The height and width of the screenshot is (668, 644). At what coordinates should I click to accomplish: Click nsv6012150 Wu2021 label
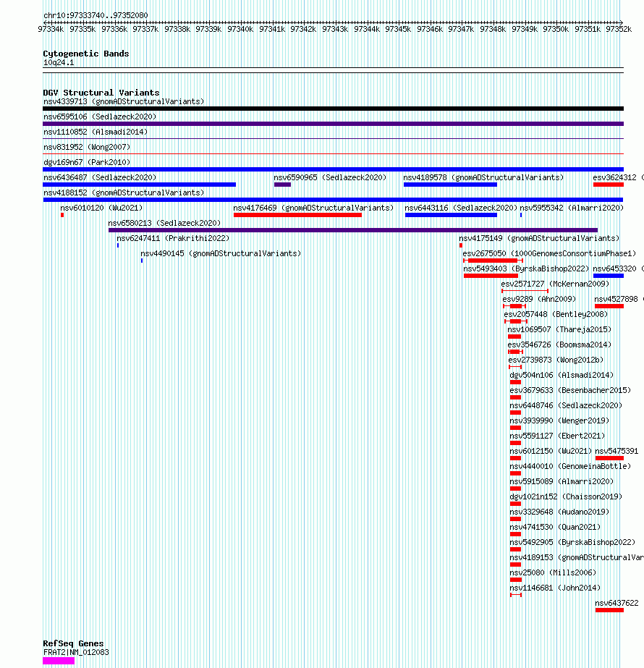tap(551, 451)
